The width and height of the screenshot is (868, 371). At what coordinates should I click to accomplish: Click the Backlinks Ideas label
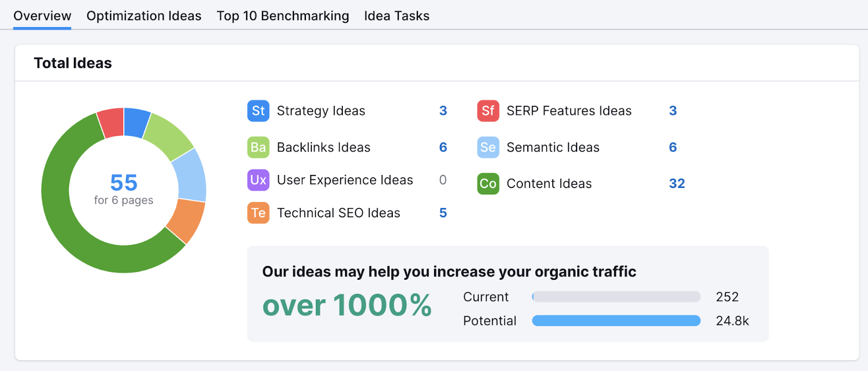coord(323,147)
